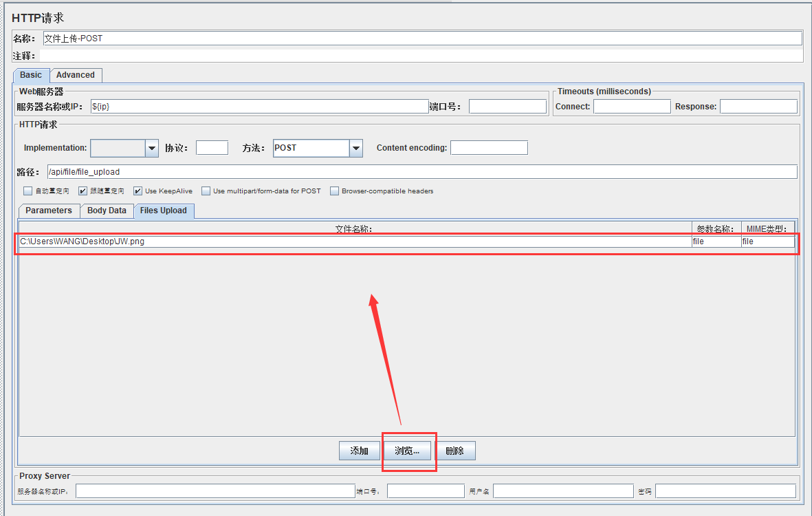Open the Implementation dropdown arrow

coord(152,148)
